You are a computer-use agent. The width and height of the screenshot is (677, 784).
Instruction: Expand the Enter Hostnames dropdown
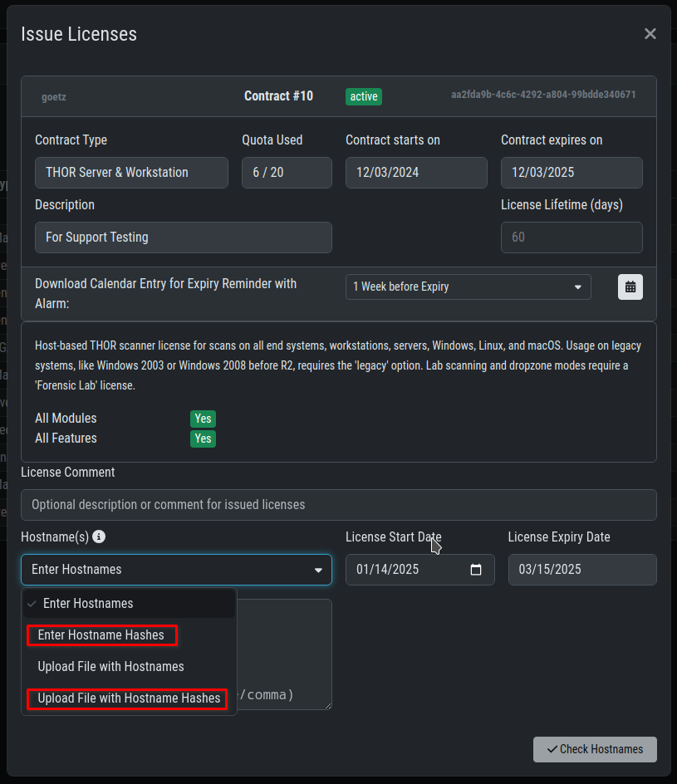pyautogui.click(x=176, y=570)
